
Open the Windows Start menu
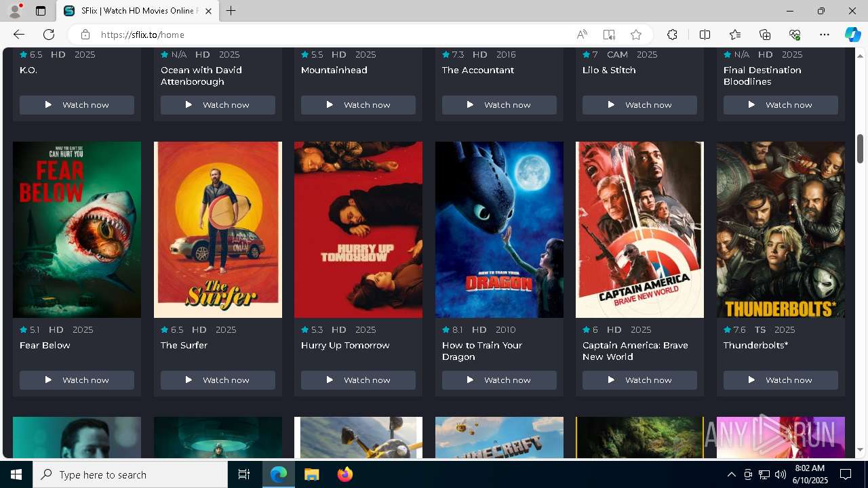pos(16,474)
